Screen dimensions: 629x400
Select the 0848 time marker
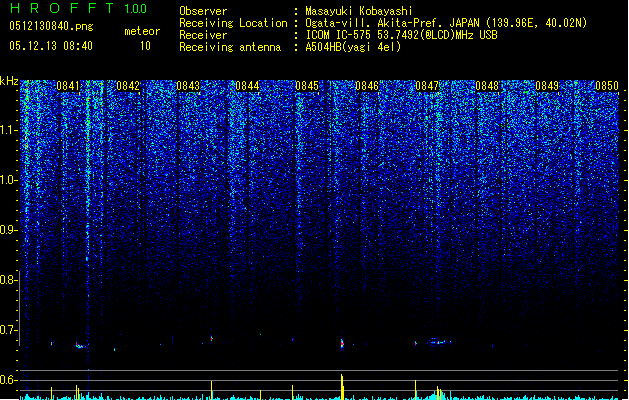pos(487,86)
